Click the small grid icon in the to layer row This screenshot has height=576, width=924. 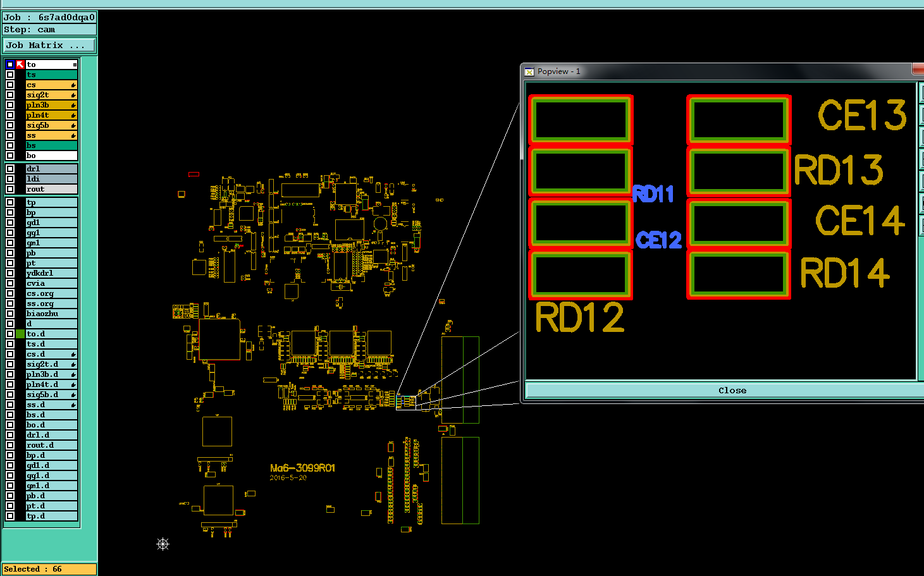[x=75, y=64]
